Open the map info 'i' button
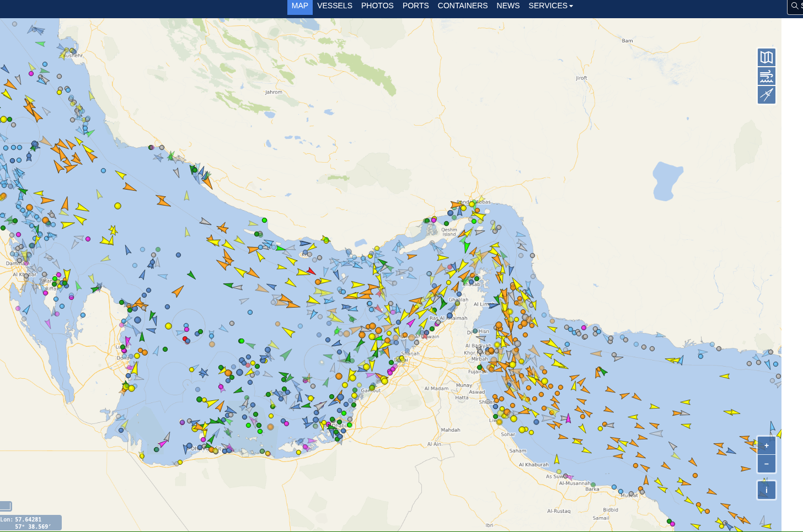Viewport: 803px width, 532px height. click(x=767, y=490)
